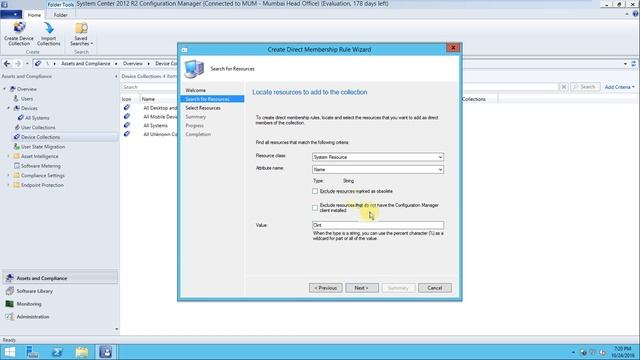The width and height of the screenshot is (640, 360).
Task: Click the Icon column header
Action: coord(127,99)
